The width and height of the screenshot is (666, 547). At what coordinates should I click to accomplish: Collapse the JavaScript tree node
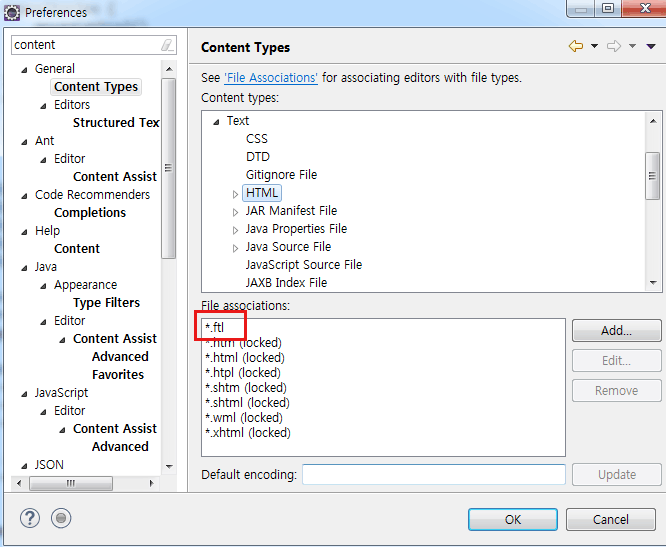tap(24, 395)
